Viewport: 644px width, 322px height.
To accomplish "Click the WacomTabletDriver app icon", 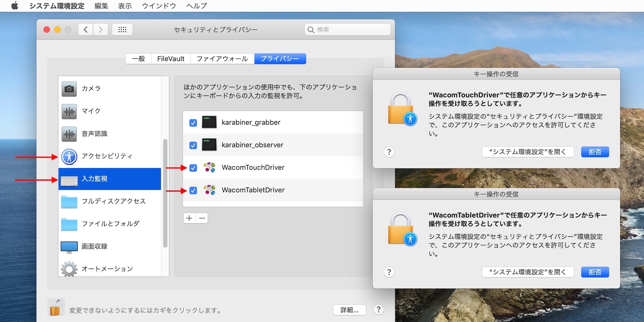I will pos(209,190).
